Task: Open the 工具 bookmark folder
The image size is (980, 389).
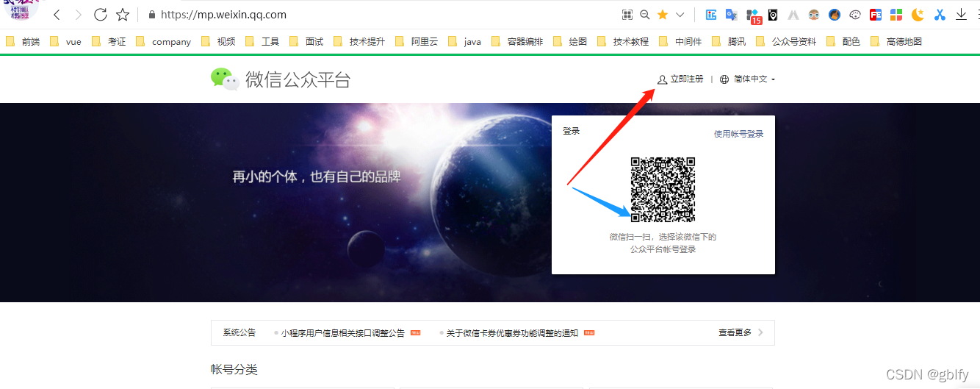Action: pos(262,42)
